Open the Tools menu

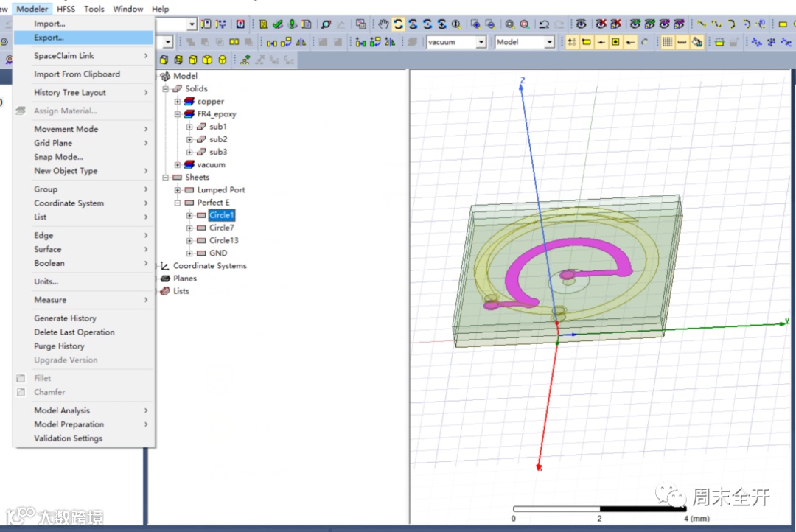click(x=94, y=9)
